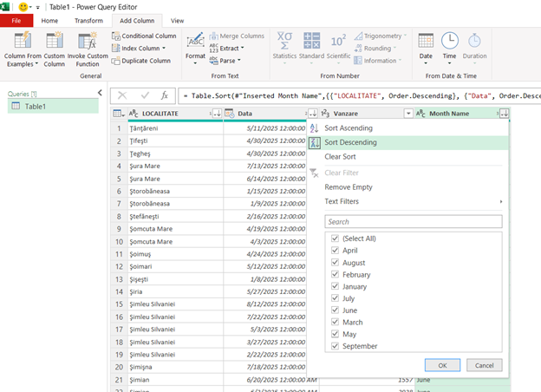The image size is (541, 392).
Task: Open Standard arithmetic operations
Action: pyautogui.click(x=311, y=49)
